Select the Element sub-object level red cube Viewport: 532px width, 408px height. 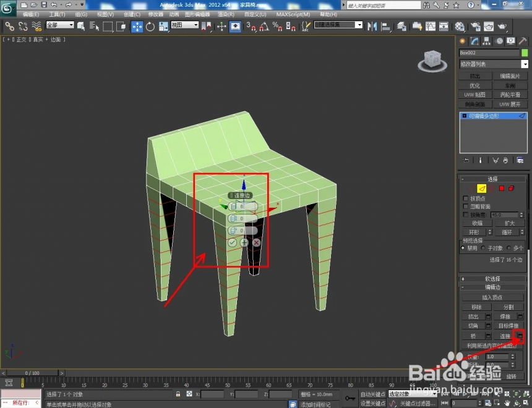pyautogui.click(x=512, y=188)
